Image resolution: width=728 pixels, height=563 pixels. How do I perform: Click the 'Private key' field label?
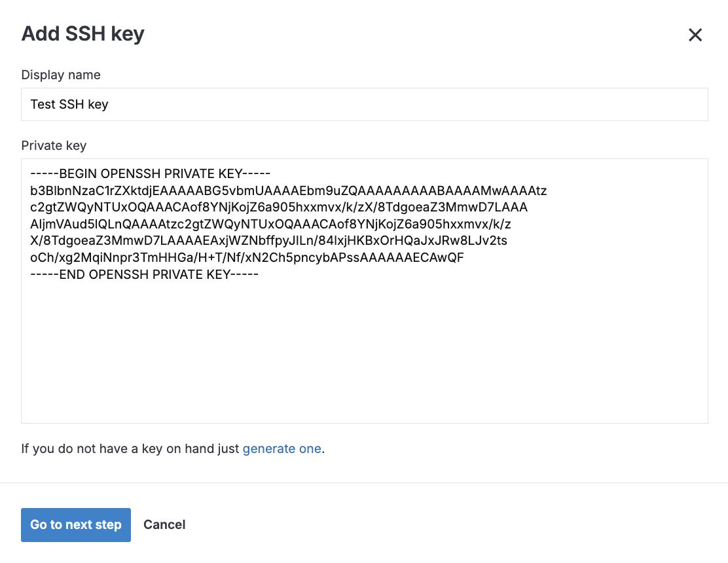click(54, 145)
